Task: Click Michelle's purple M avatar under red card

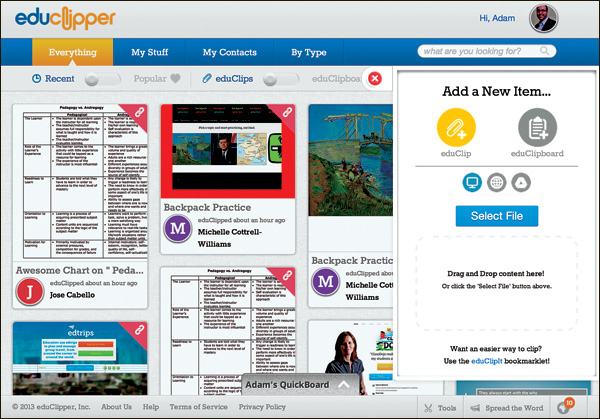Action: click(178, 228)
